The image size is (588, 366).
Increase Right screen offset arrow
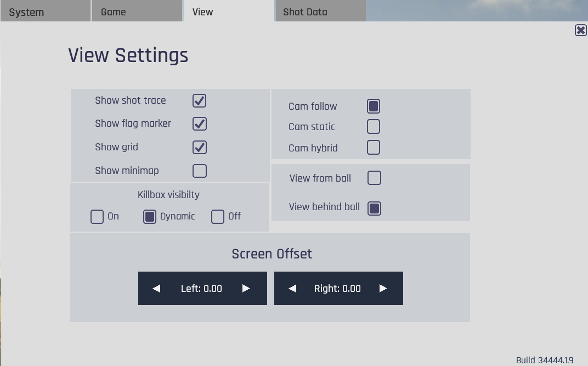click(x=383, y=289)
